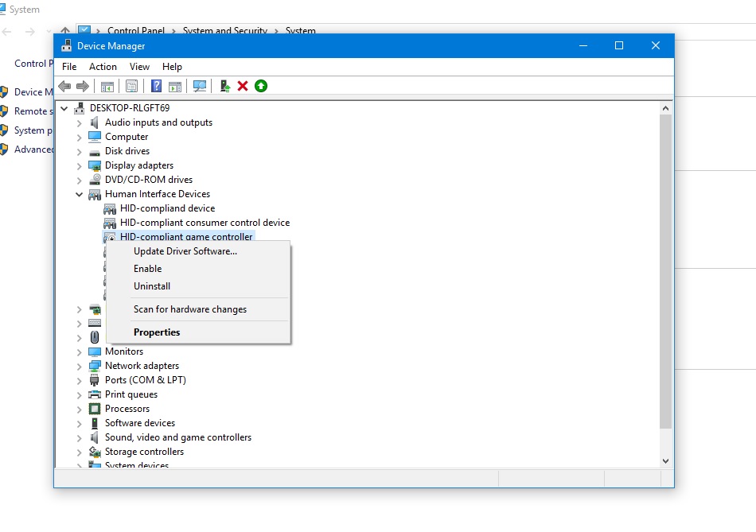Click the blue Help question mark icon

[157, 86]
